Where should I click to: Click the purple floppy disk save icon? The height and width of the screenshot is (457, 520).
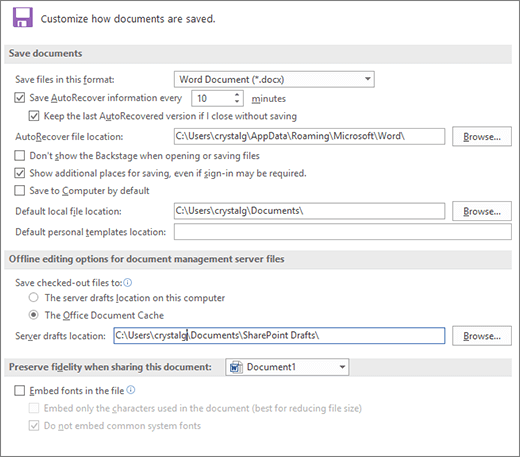23,17
